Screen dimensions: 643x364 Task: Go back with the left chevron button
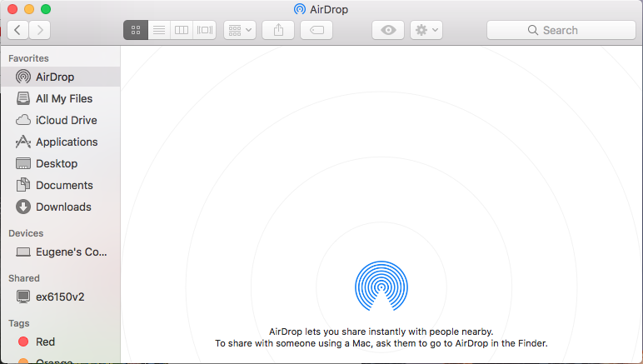pos(17,30)
